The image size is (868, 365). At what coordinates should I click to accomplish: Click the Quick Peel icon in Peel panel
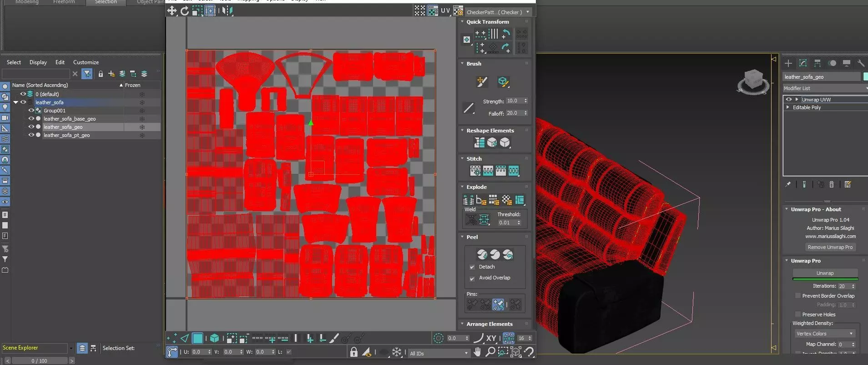(482, 254)
